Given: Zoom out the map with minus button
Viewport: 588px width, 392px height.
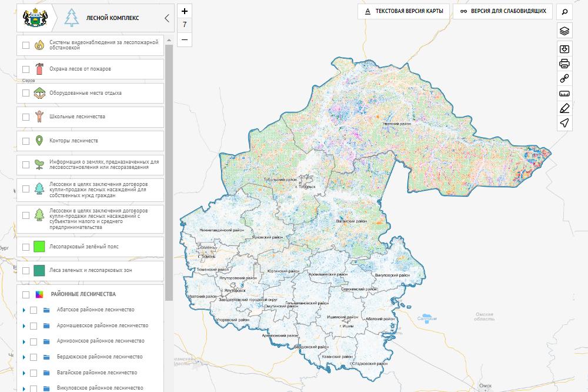Looking at the screenshot, I should pyautogui.click(x=185, y=39).
